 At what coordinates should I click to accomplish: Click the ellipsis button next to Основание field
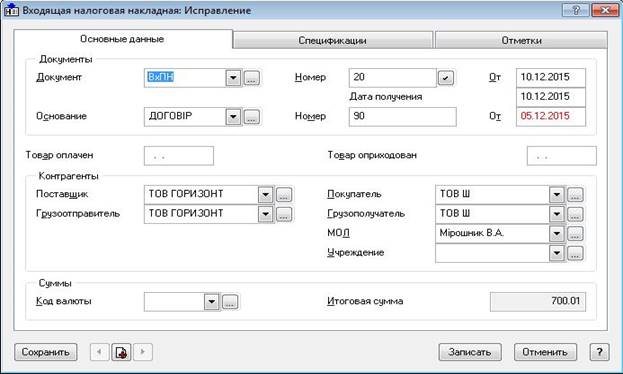(252, 117)
